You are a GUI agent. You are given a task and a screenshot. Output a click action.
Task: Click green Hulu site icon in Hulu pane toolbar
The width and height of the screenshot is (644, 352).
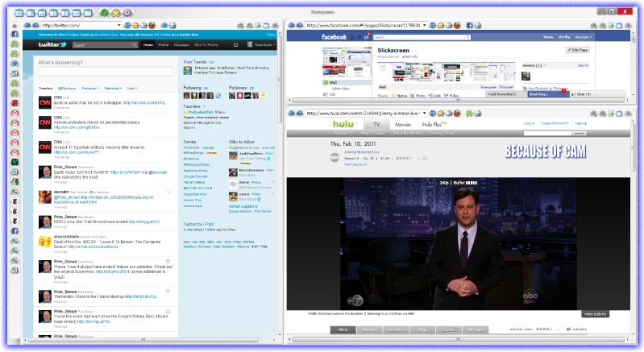[469, 114]
